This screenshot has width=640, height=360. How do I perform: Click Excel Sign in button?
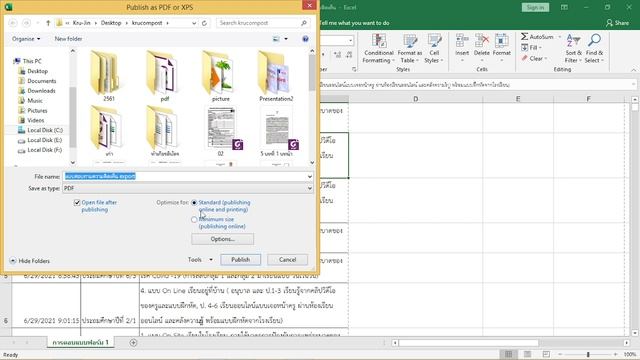[535, 7]
